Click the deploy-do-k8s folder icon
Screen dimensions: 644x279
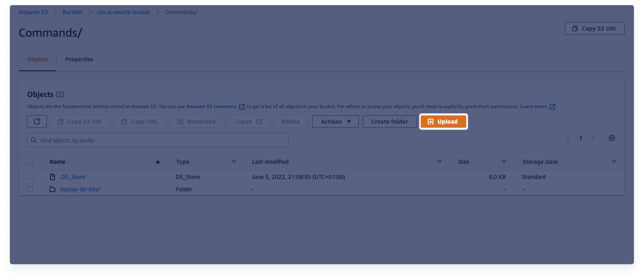coord(52,189)
